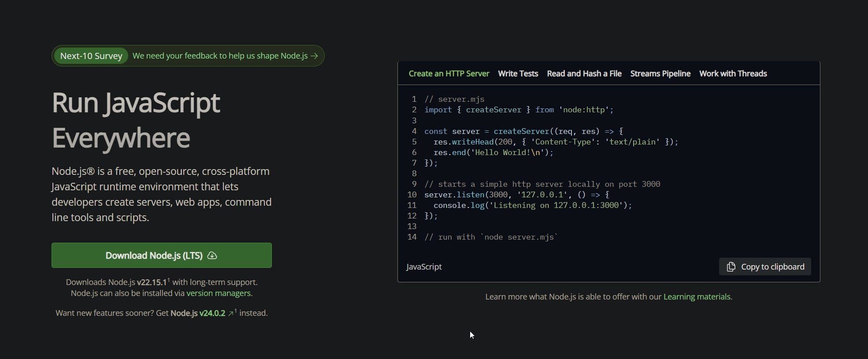868x359 pixels.
Task: Show the Read and Hash a File example
Action: (x=584, y=74)
